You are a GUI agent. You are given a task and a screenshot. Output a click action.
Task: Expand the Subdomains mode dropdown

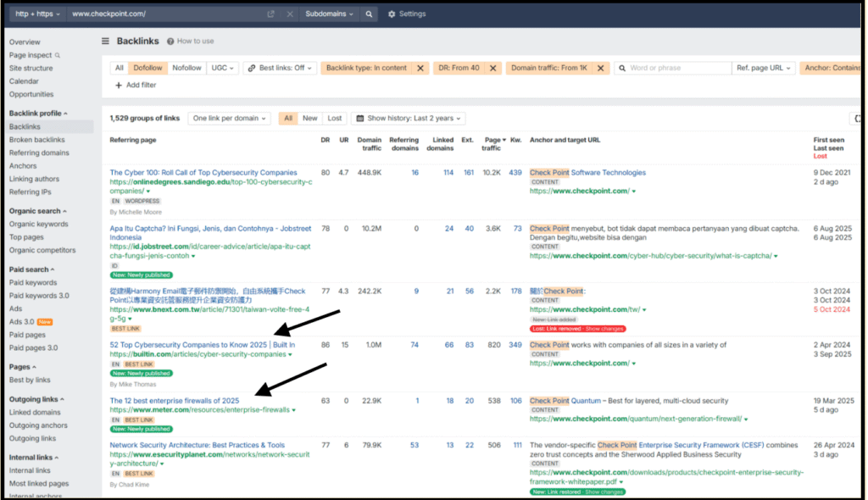coord(329,14)
